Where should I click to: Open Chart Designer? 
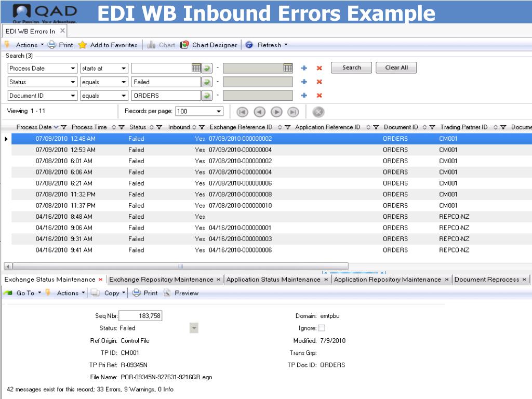click(209, 45)
